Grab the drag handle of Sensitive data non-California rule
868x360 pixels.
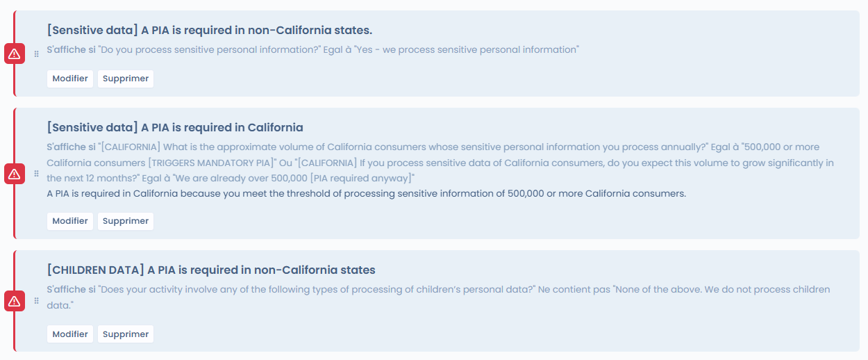37,54
